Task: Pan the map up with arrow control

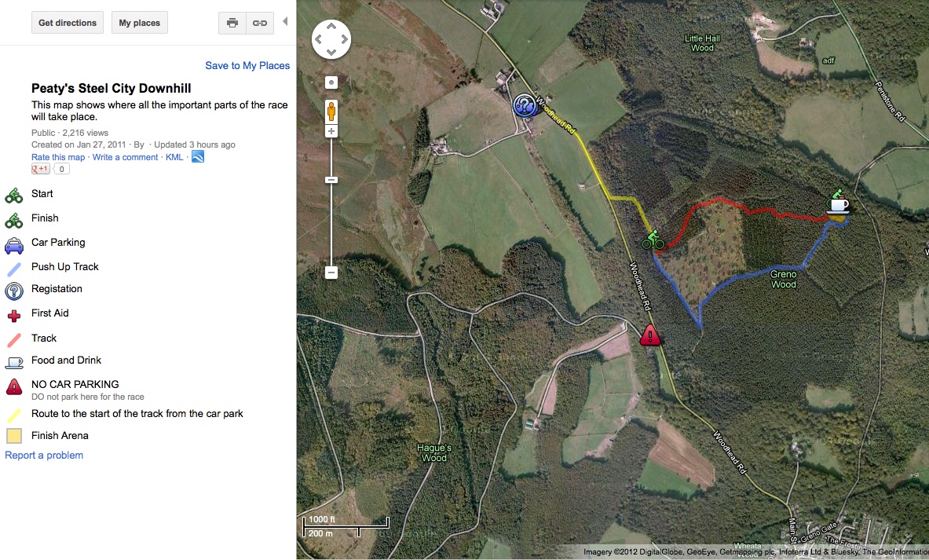Action: pyautogui.click(x=331, y=26)
